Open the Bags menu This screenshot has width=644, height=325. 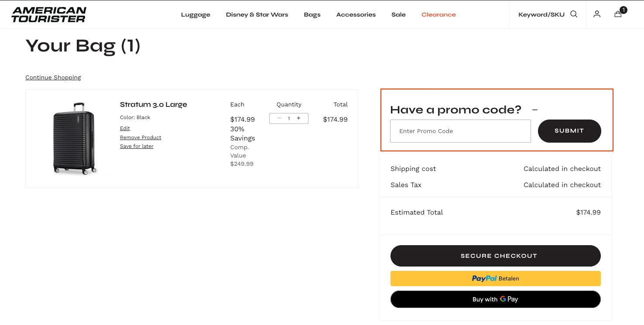312,14
